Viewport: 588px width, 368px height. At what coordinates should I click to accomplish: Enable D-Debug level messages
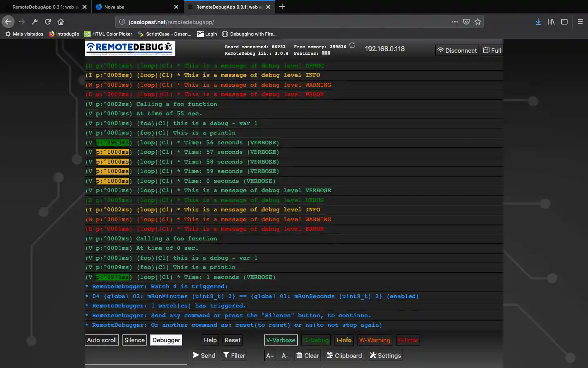tap(316, 340)
